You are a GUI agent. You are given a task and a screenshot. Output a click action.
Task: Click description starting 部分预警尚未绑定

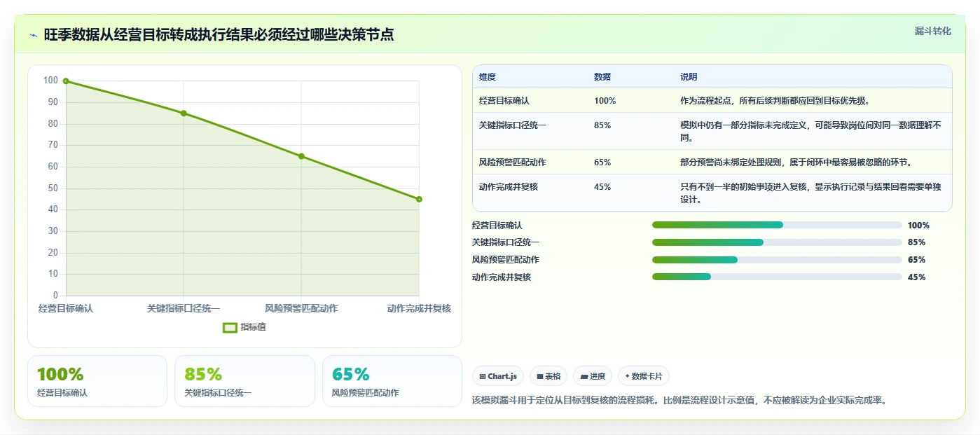[x=796, y=163]
